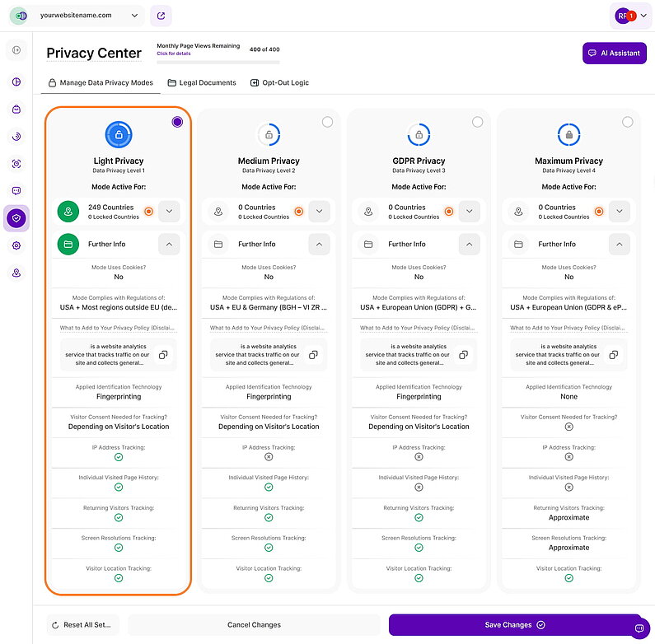Open the settings gear in sidebar
Screen dimensions: 655x644
[x=16, y=245]
